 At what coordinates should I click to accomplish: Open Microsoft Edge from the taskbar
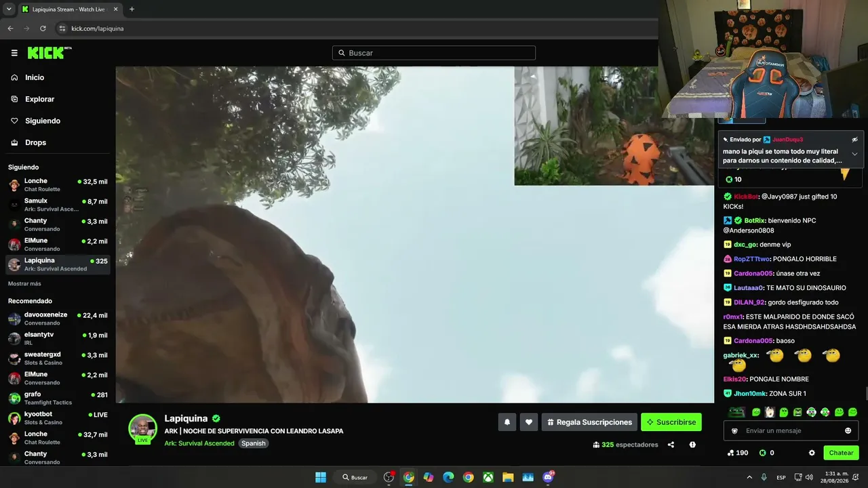pos(448,477)
